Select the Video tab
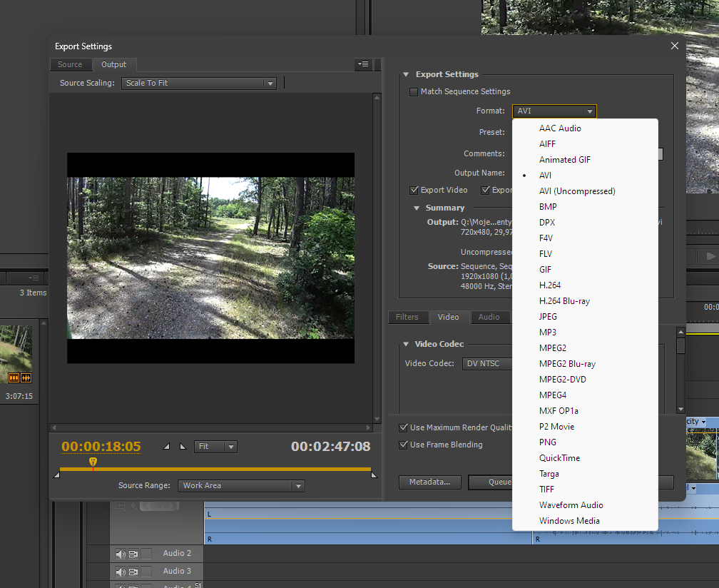The width and height of the screenshot is (719, 588). pyautogui.click(x=448, y=317)
